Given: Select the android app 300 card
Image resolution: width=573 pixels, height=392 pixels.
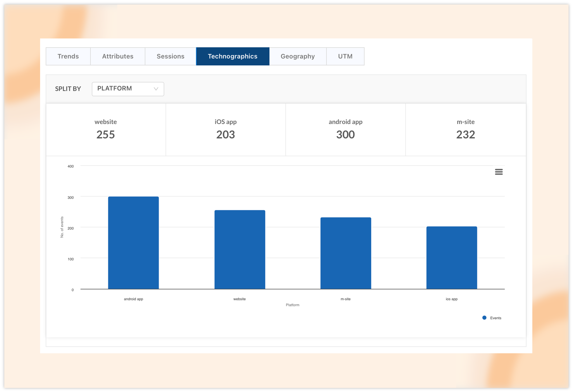Looking at the screenshot, I should 345,129.
